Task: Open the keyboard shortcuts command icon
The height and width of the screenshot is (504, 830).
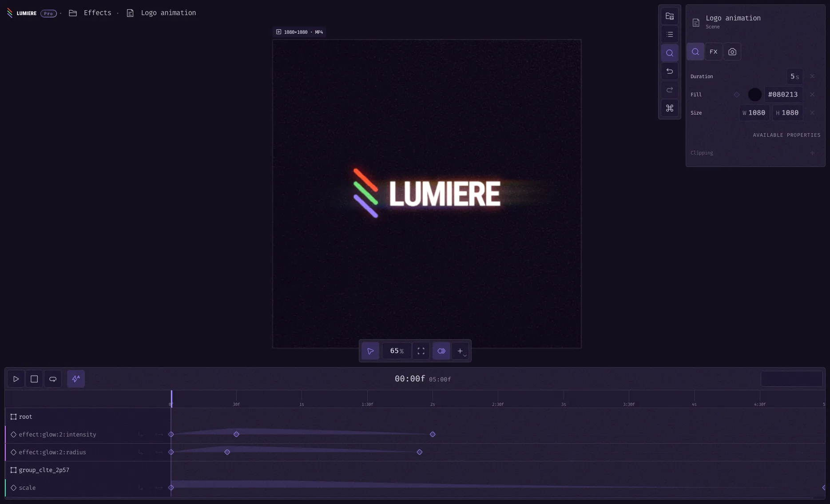Action: (x=669, y=108)
